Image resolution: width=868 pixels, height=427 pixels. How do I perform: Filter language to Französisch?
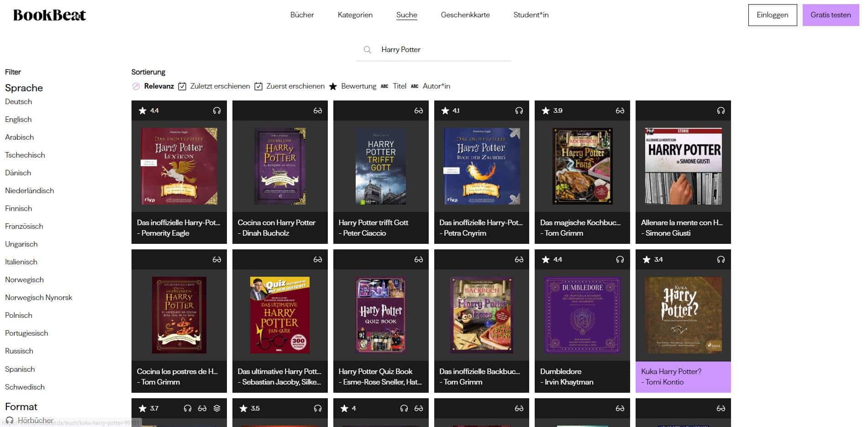(24, 226)
